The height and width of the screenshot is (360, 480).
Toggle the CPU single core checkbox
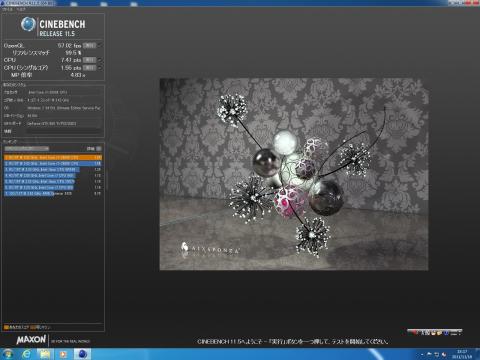point(100,68)
